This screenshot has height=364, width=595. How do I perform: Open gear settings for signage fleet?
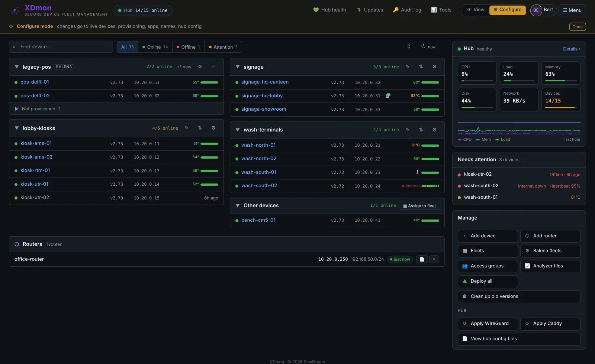click(434, 67)
